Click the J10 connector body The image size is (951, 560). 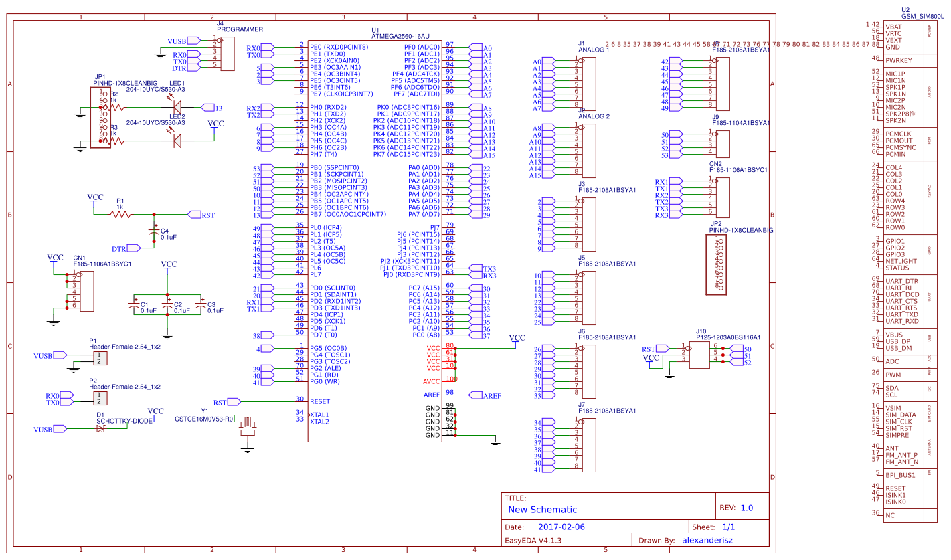(x=700, y=355)
